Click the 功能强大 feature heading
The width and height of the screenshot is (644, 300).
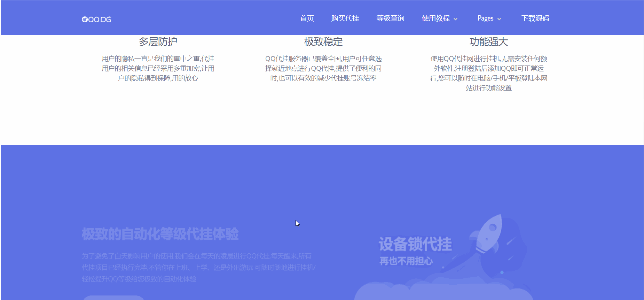coord(488,42)
